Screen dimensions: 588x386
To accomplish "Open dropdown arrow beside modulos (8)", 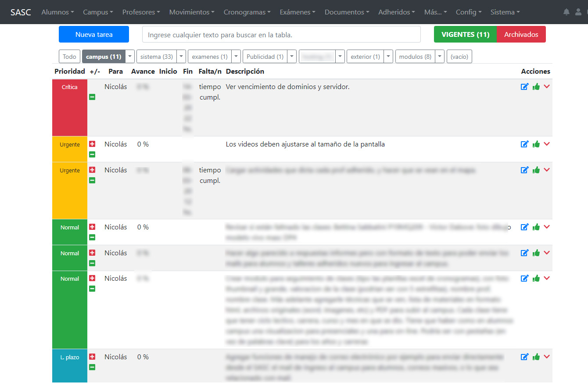I will click(440, 57).
